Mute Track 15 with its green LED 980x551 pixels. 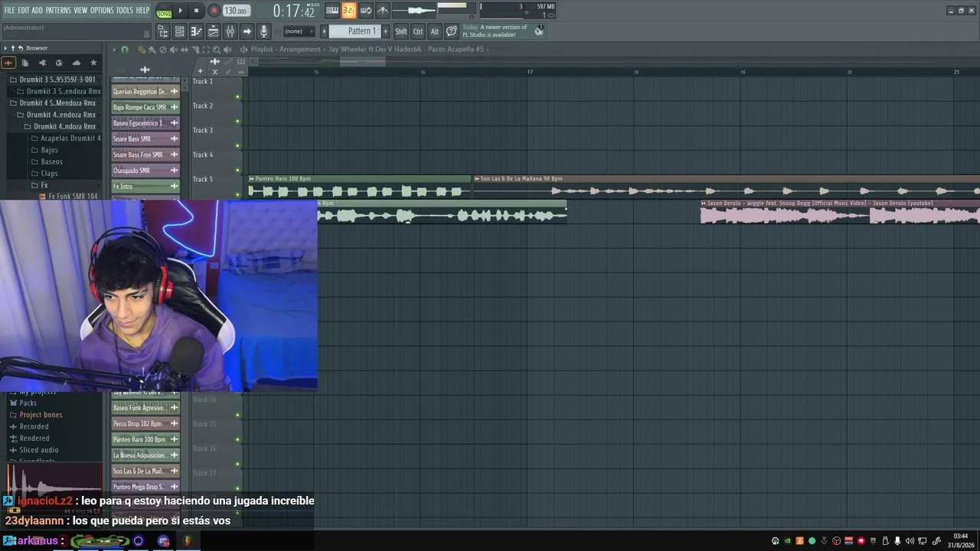[x=237, y=439]
